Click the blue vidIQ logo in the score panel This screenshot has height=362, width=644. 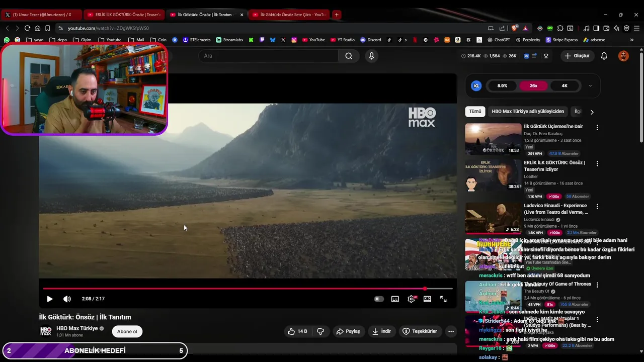476,86
